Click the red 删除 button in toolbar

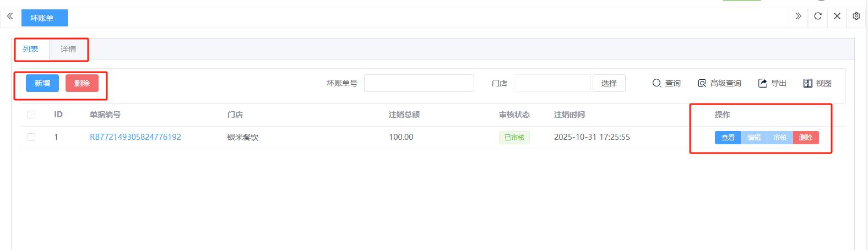(82, 83)
